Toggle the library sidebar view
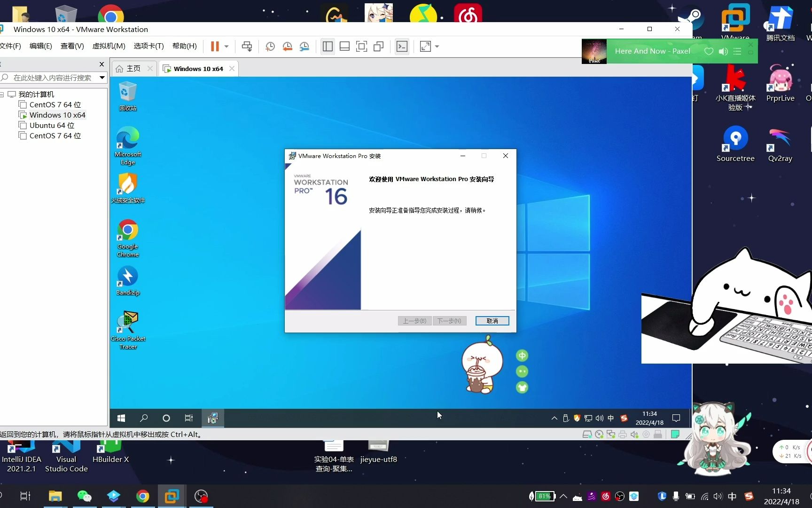The width and height of the screenshot is (812, 508). 328,46
